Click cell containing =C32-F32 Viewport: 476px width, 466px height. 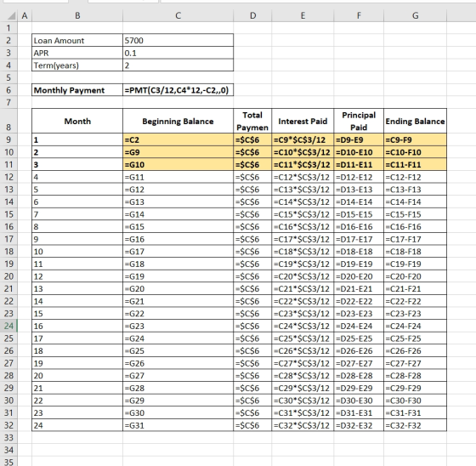[x=416, y=425]
